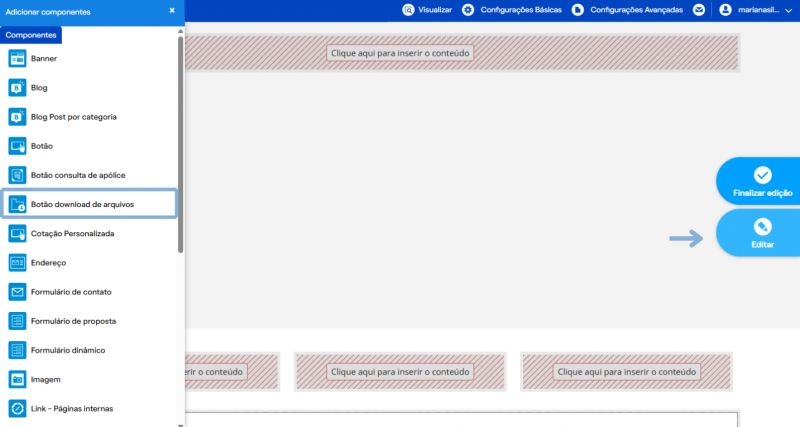Open Configurações Básicas text link
Viewport: 800px width, 427px height.
click(x=521, y=10)
